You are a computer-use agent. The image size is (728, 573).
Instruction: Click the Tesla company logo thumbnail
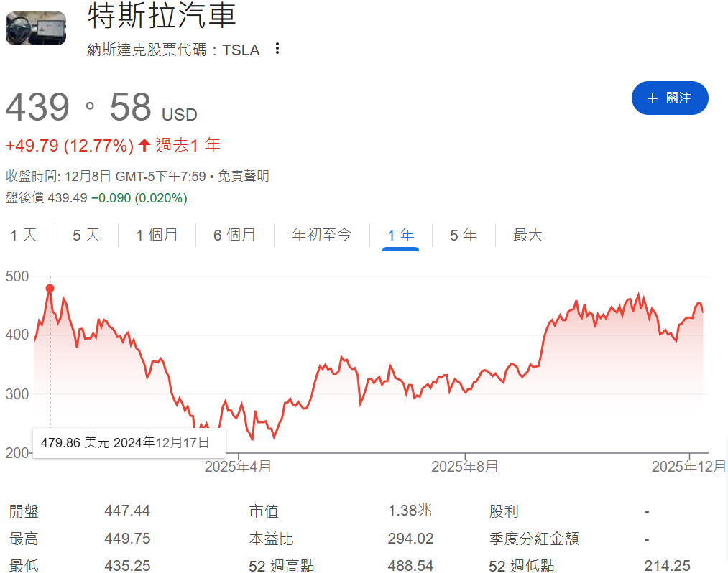pos(36,29)
